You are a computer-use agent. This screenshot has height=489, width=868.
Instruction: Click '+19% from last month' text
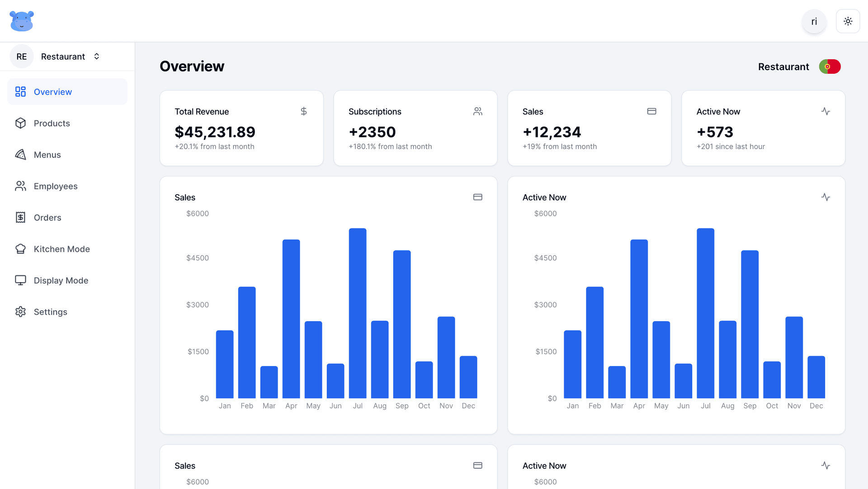tap(560, 147)
